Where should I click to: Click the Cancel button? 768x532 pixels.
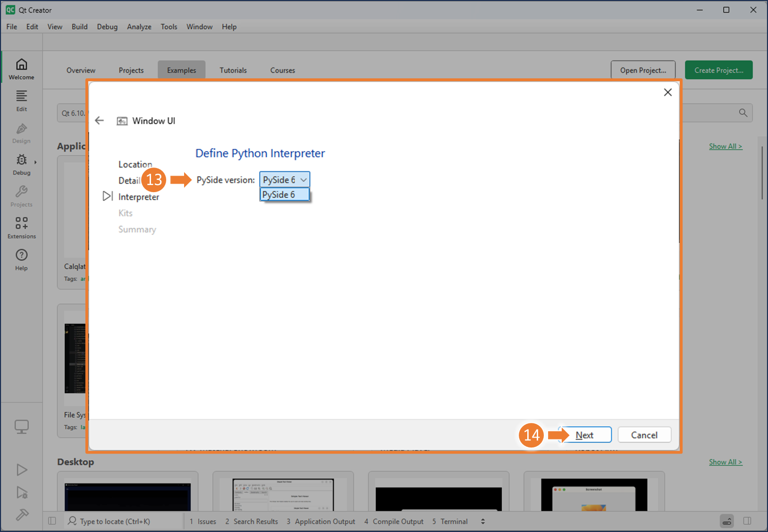[x=644, y=435]
